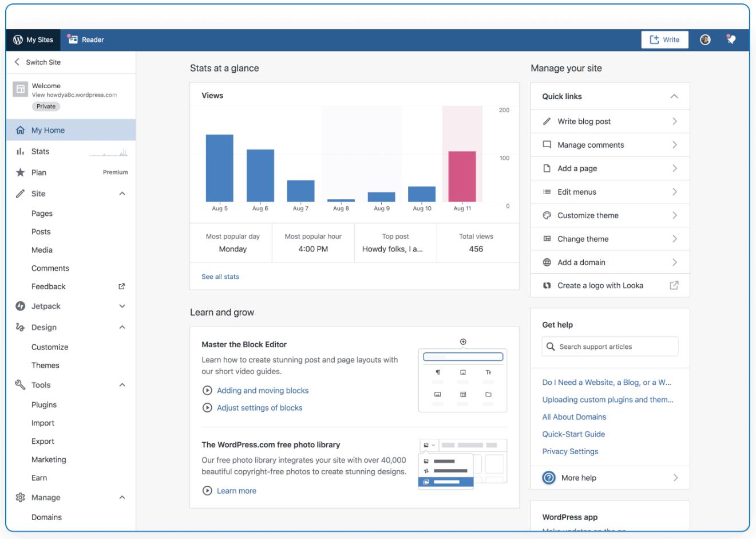756x539 pixels.
Task: Click chevron on Write blog post row
Action: pyautogui.click(x=675, y=121)
